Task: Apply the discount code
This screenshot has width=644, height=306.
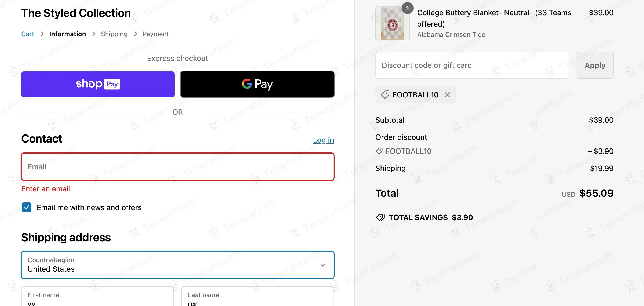Action: click(595, 65)
